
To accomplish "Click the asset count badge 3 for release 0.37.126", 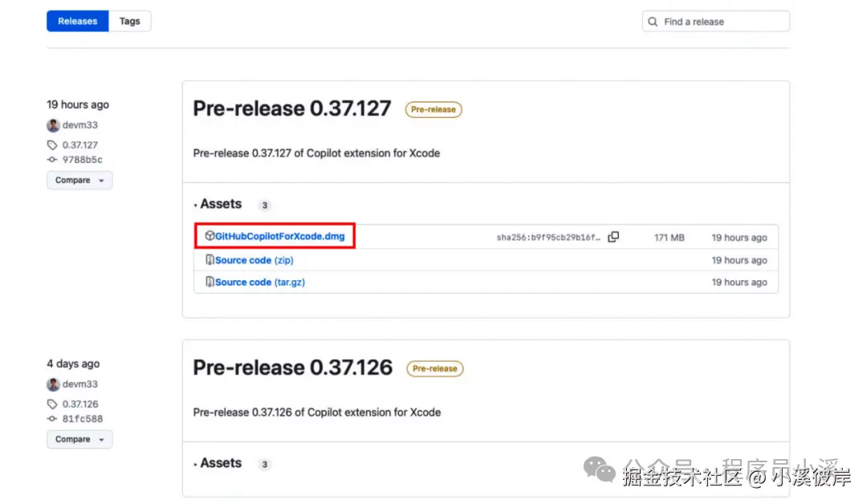I will (x=264, y=464).
